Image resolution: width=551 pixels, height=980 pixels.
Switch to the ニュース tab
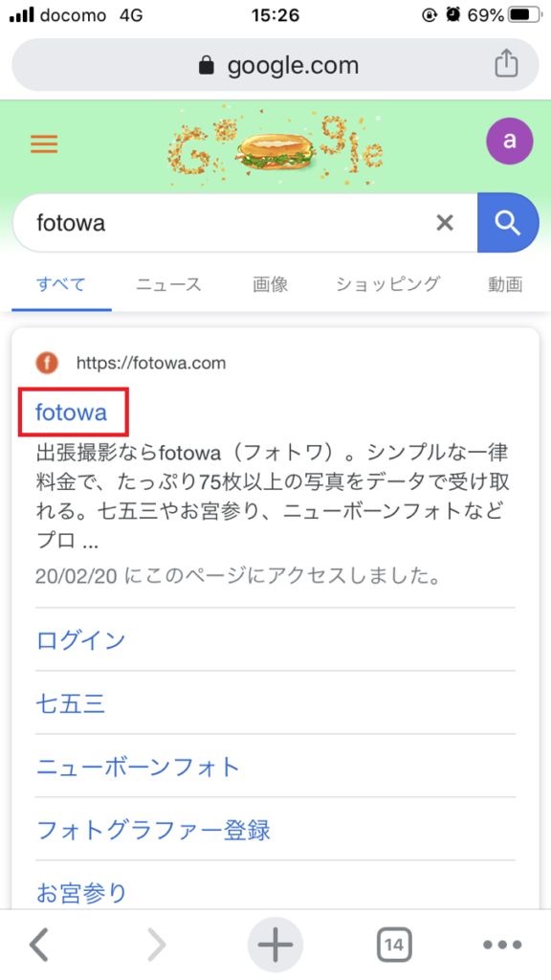167,284
